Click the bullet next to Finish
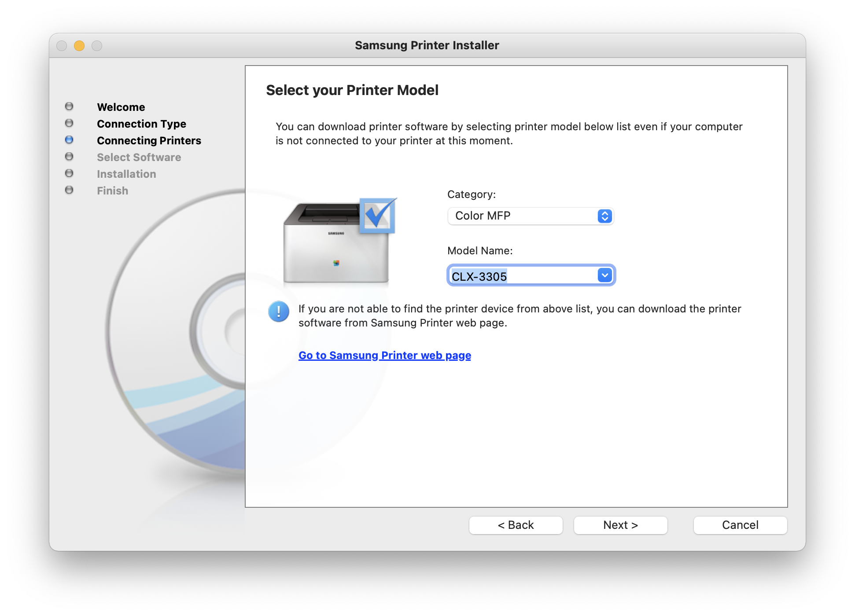This screenshot has width=855, height=616. point(69,190)
